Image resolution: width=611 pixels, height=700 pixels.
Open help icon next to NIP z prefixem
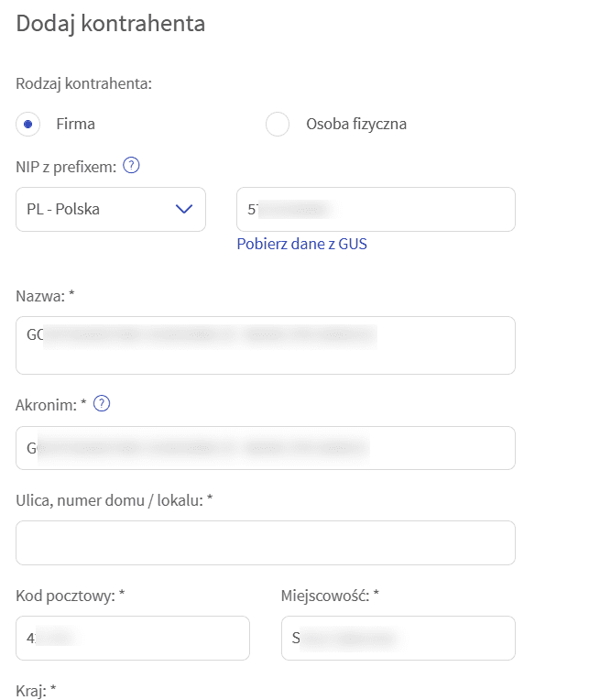131,166
